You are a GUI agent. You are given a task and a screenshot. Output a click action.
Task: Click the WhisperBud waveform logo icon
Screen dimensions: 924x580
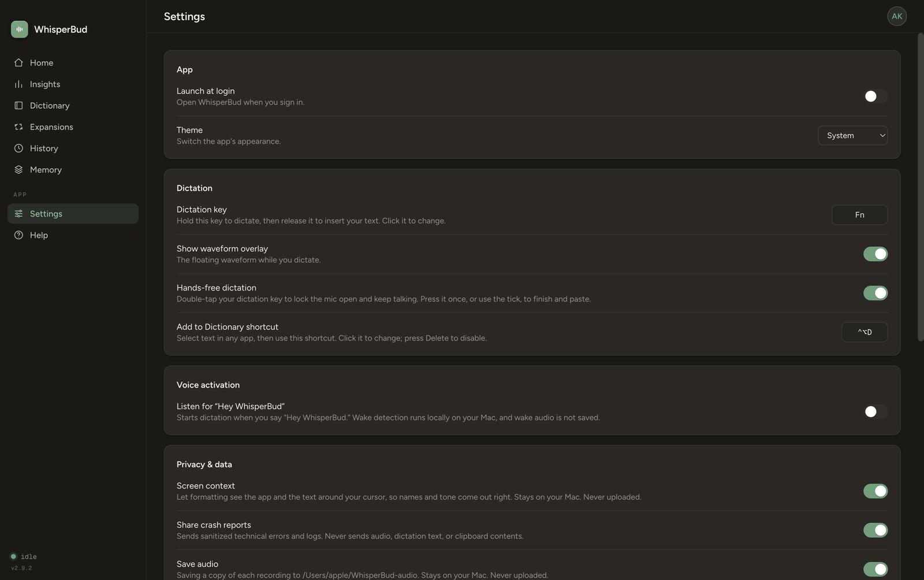(19, 29)
